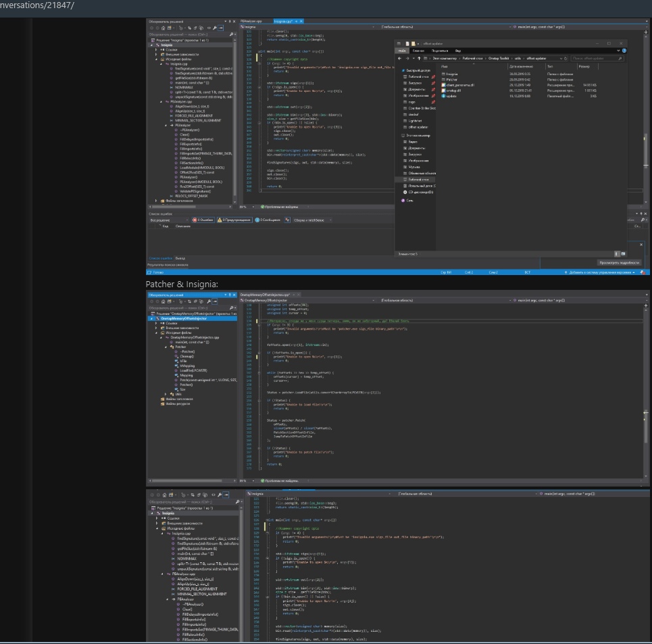This screenshot has width=652, height=644.
Task: Select client_panorama.dll file icon in File Explorer
Action: pos(443,85)
